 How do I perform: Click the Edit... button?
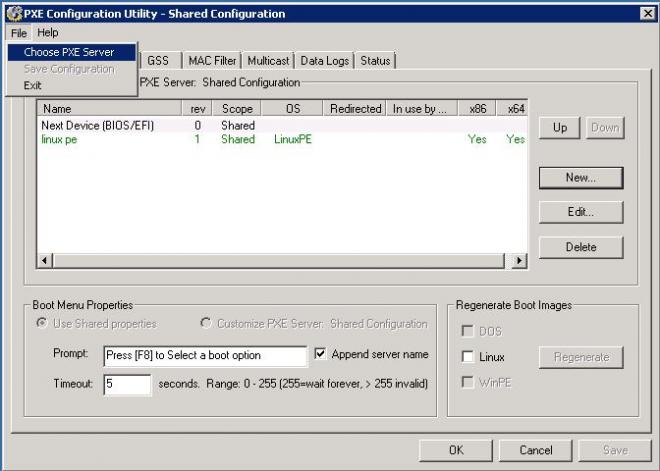coord(581,212)
